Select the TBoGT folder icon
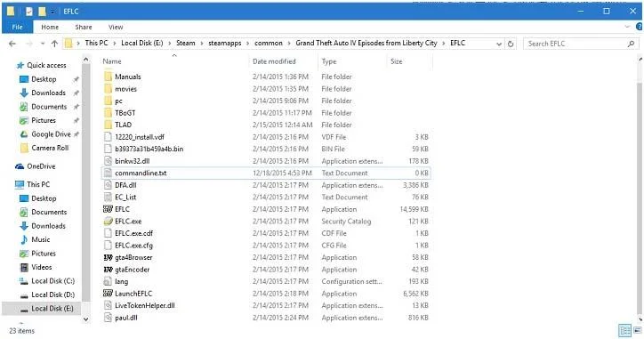644x339 pixels. click(x=108, y=113)
